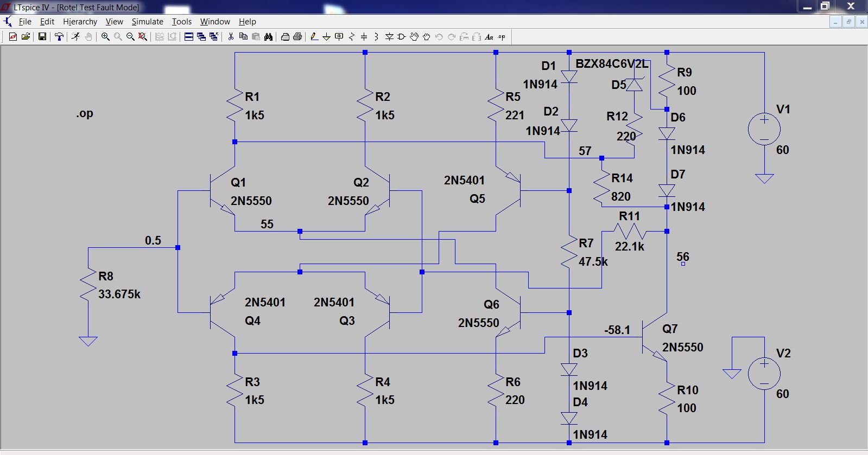Select the plain magnifier pan icon
Screen dimensions: 868x455
[x=118, y=37]
